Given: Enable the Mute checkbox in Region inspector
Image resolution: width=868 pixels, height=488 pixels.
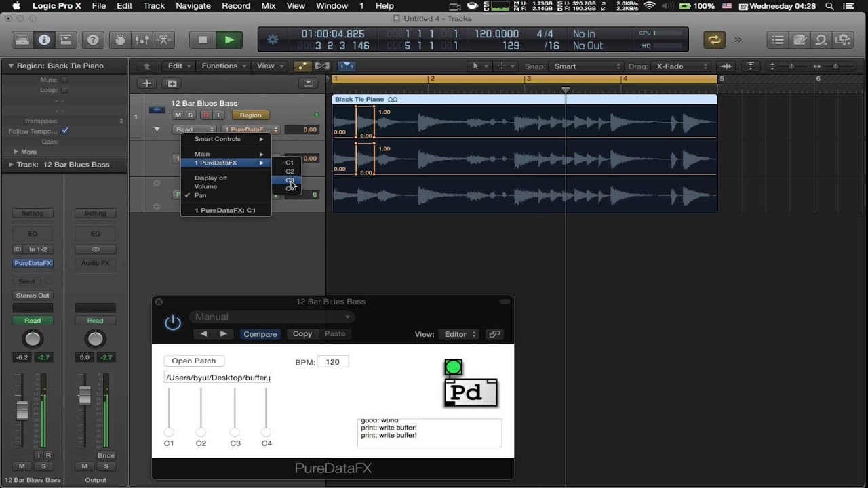Looking at the screenshot, I should 64,80.
